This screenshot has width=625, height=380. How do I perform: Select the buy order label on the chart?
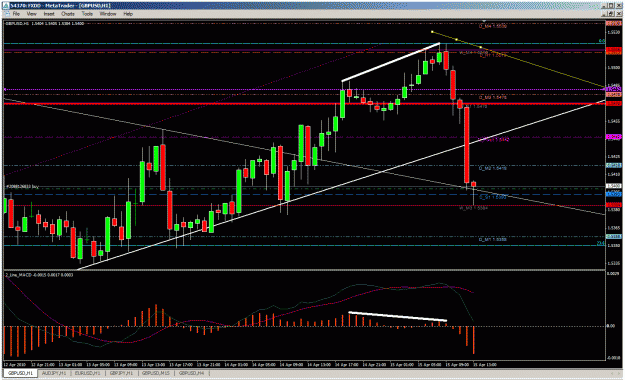tap(22, 187)
